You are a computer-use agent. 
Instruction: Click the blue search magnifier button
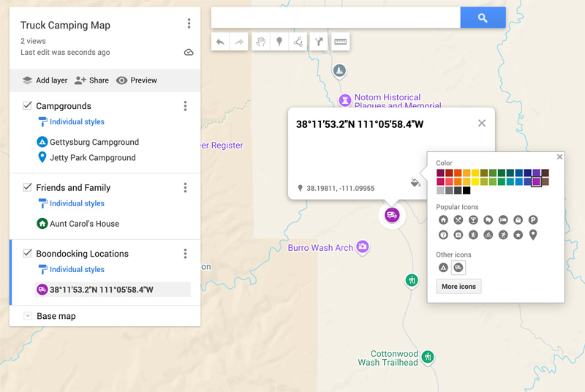tap(483, 18)
